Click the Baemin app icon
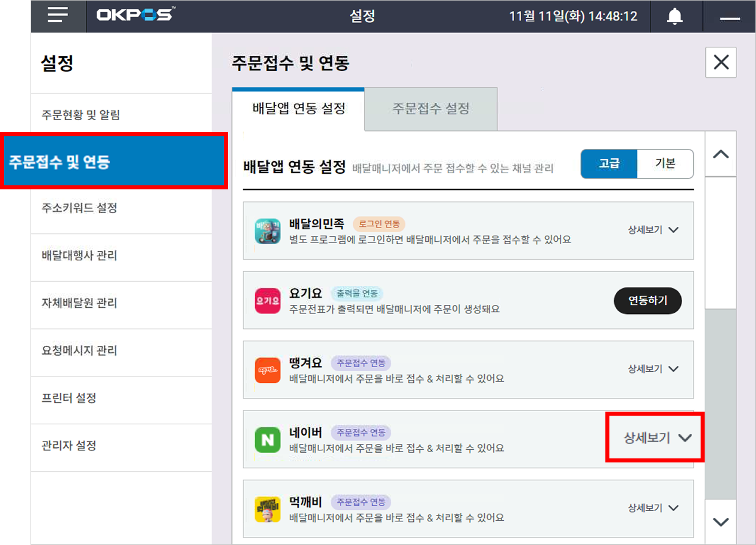The width and height of the screenshot is (756, 545). pyautogui.click(x=267, y=231)
